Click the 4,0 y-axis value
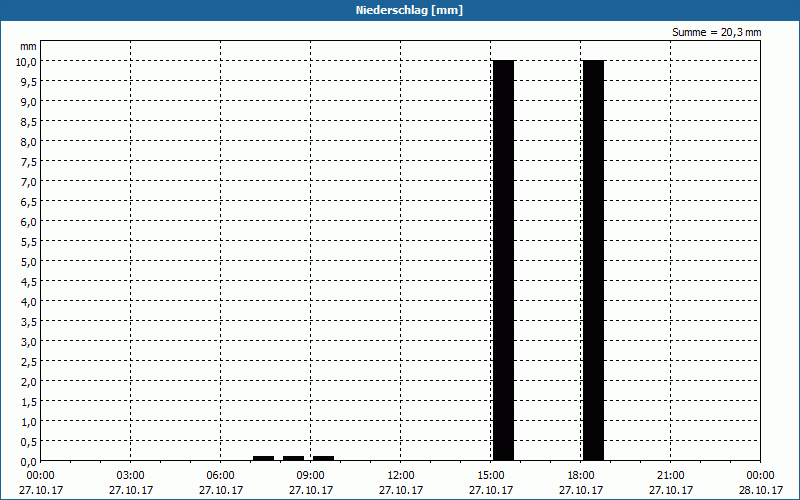 click(29, 302)
